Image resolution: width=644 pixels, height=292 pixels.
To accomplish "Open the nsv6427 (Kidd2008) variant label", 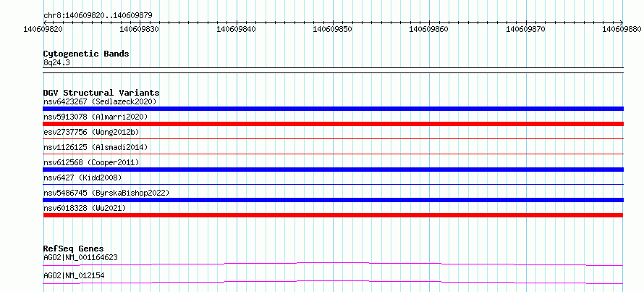I will tap(82, 178).
